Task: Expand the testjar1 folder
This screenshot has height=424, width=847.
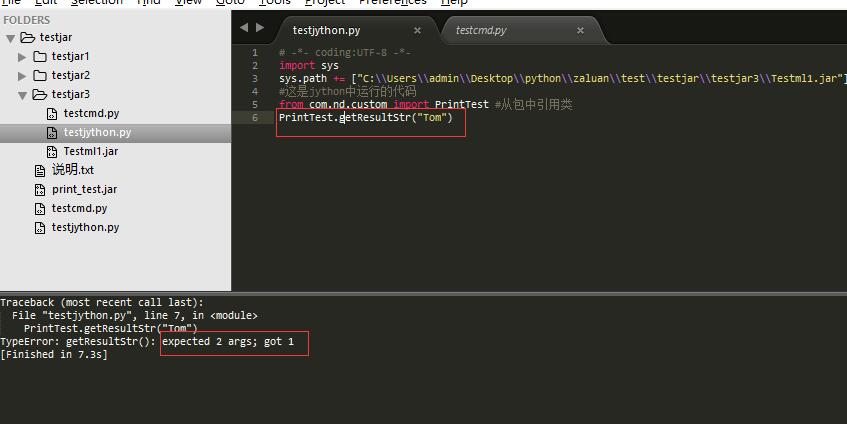Action: (22, 57)
